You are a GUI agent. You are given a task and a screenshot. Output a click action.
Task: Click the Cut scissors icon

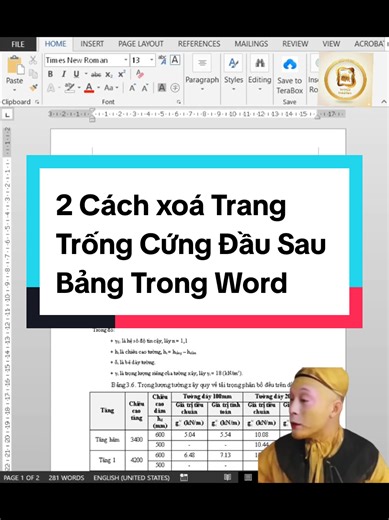point(33,60)
